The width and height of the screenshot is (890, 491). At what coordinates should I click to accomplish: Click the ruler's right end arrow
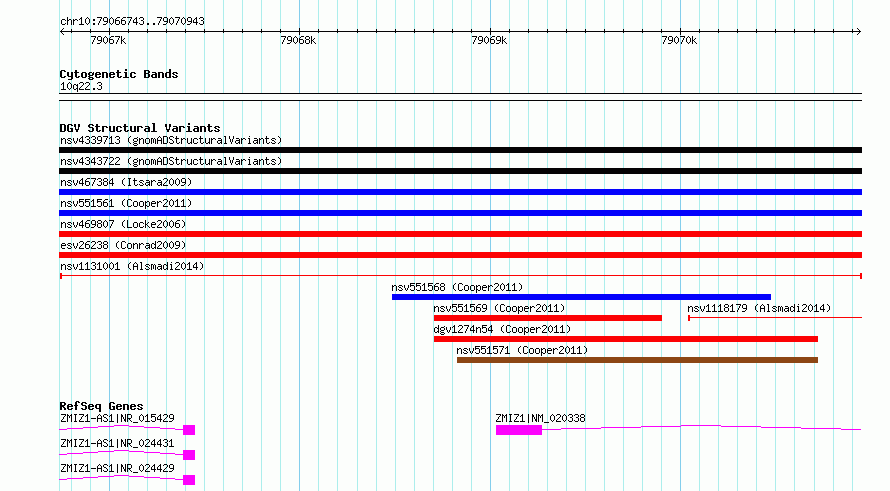pyautogui.click(x=858, y=32)
